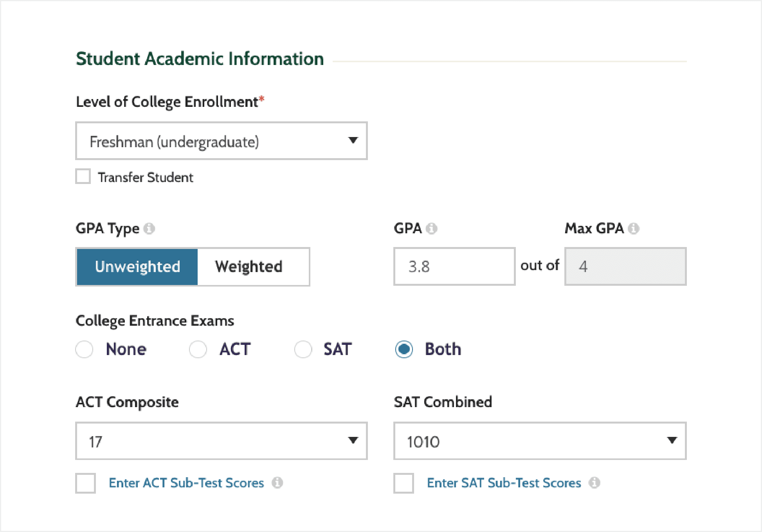Click the GPA value input showing 3.8
The height and width of the screenshot is (532, 762).
coord(454,267)
